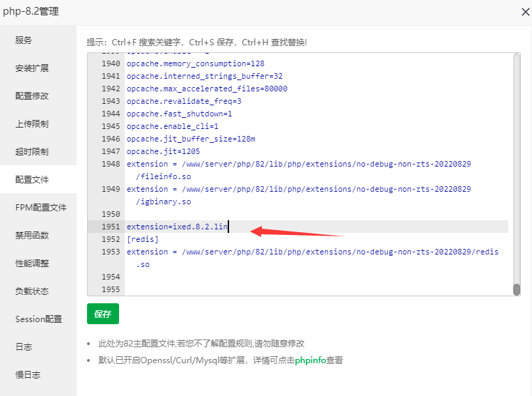
Task: Close the php-8.2 management dialog
Action: pyautogui.click(x=525, y=12)
